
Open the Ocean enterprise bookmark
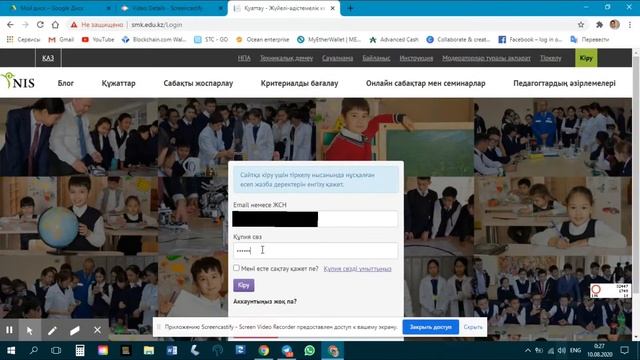[x=263, y=40]
